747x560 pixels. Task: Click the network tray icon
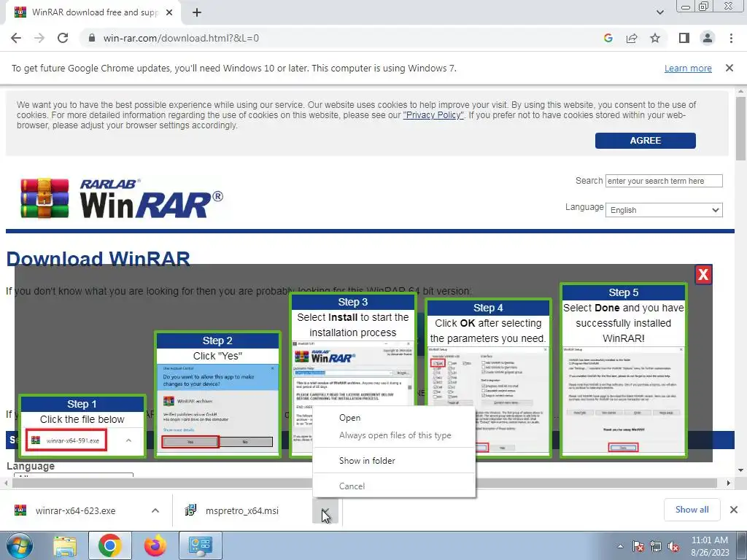point(656,546)
